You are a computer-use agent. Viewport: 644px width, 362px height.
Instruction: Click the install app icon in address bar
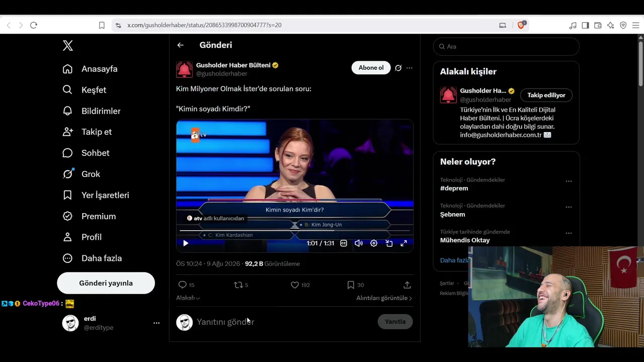point(503,25)
